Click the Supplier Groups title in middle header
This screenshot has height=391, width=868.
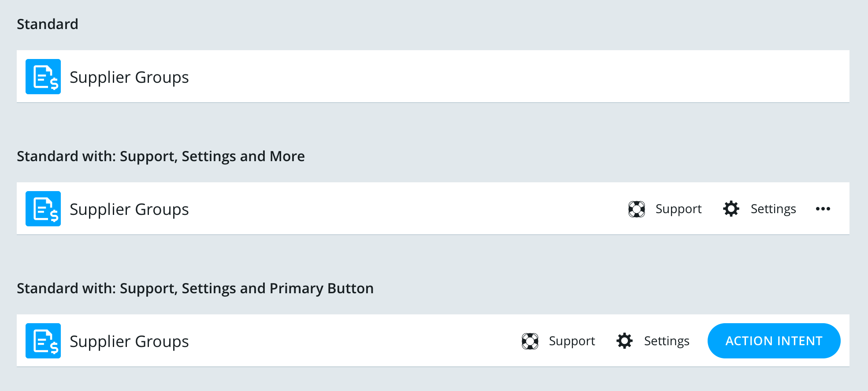point(129,209)
